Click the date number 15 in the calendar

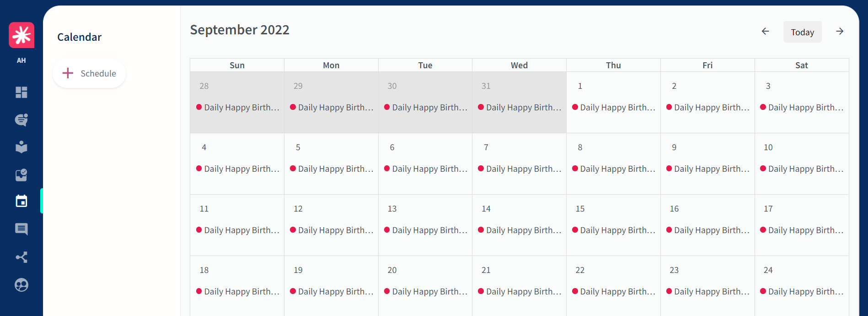(x=580, y=209)
